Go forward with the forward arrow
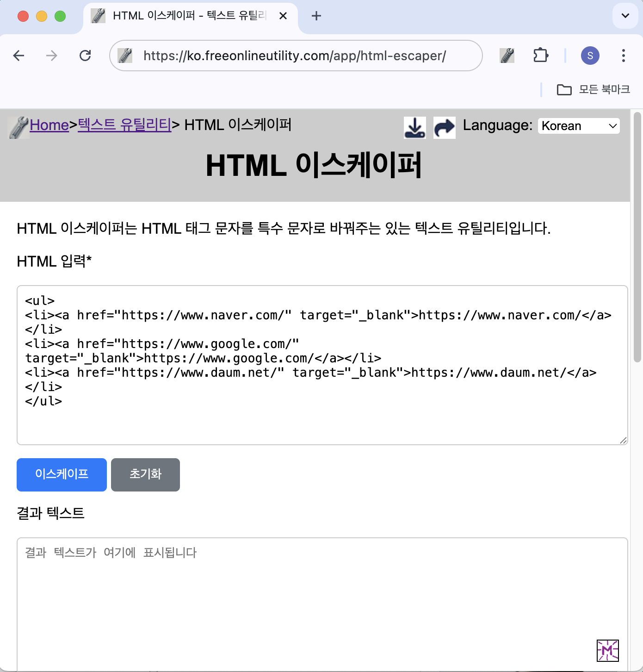Image resolution: width=643 pixels, height=672 pixels. coord(52,56)
